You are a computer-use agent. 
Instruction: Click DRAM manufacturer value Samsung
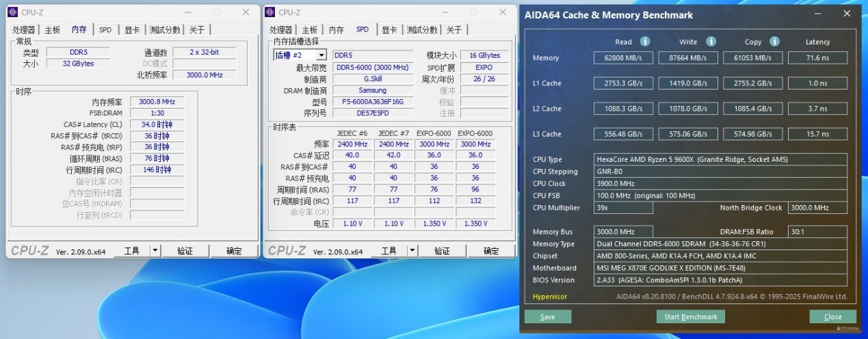pos(373,90)
